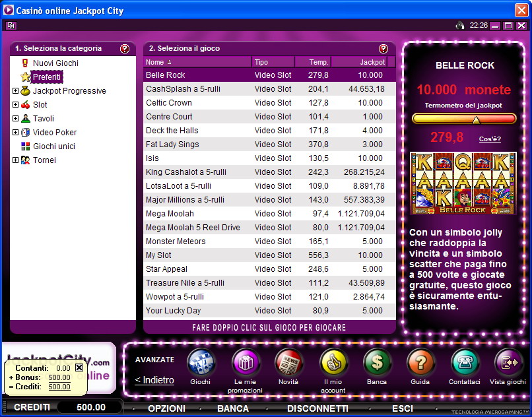
Task: Open Il mio account thumbs-up icon
Action: point(333,363)
